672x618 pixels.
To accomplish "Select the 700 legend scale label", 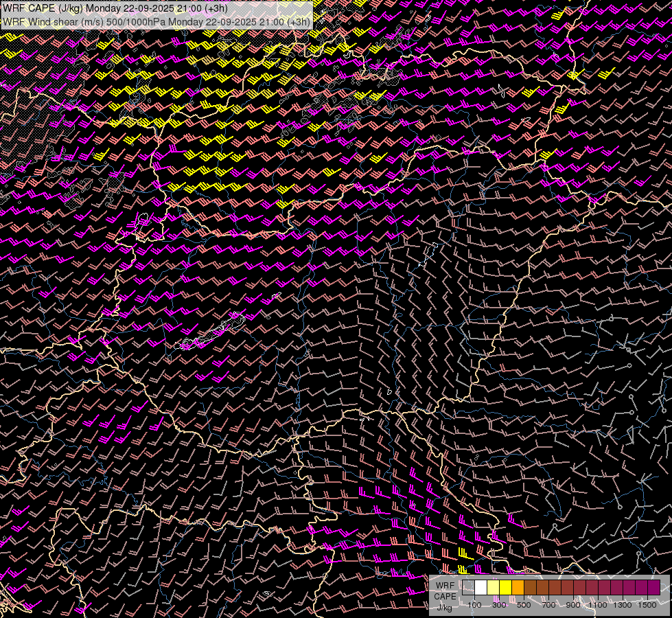I will (548, 605).
